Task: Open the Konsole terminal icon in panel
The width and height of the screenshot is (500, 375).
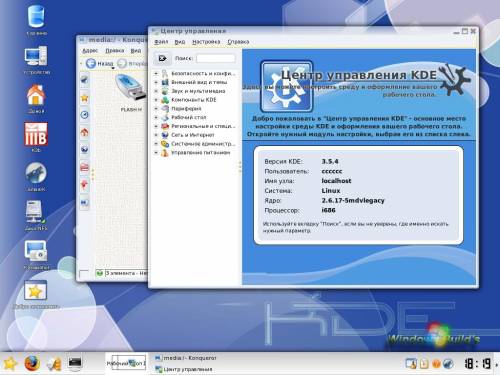Action: pos(75,363)
